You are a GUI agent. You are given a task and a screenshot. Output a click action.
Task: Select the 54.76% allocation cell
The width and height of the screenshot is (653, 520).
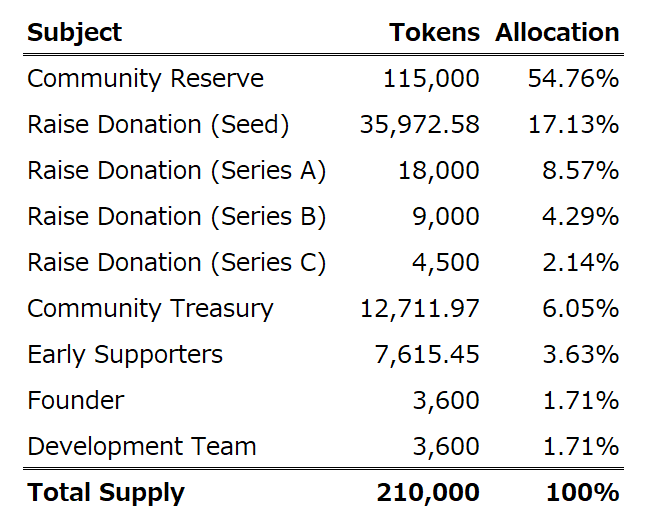coord(573,79)
